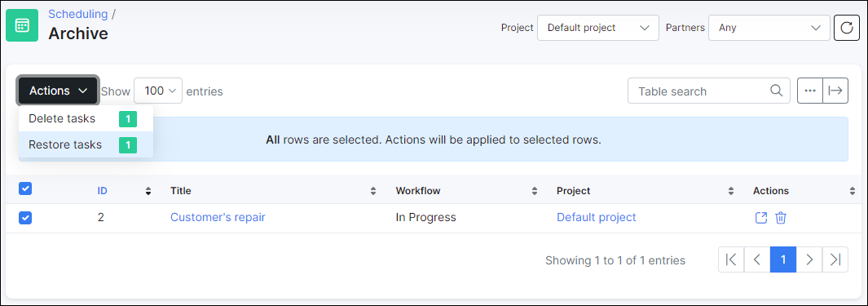
Task: Uncheck the select-all header checkbox
Action: coord(25,189)
